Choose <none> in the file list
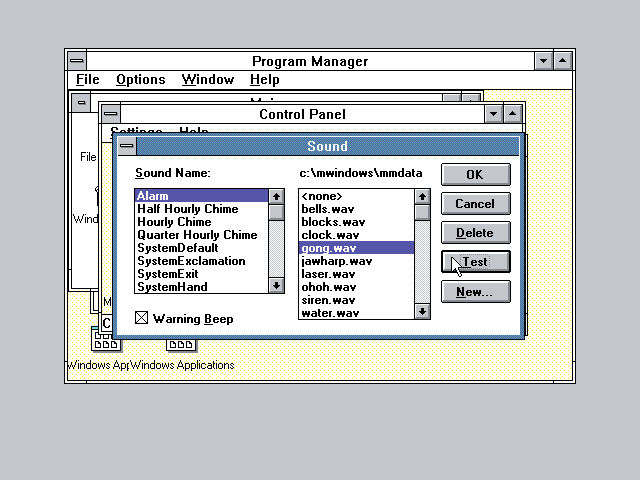 point(357,196)
